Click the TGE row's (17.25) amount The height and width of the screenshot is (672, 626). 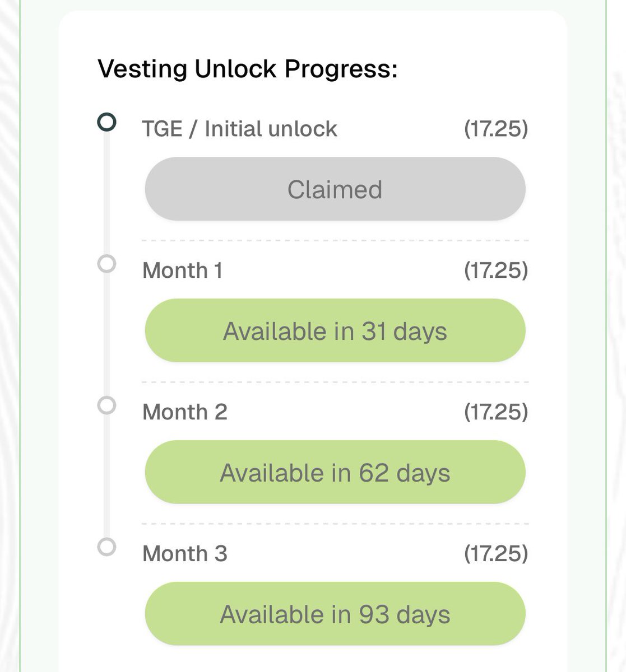click(496, 129)
